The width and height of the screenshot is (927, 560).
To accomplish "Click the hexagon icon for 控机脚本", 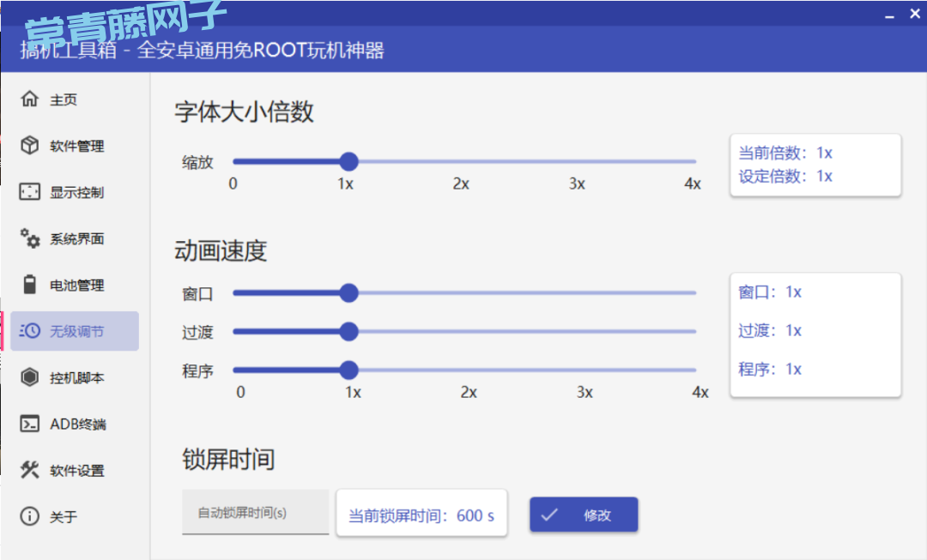I will (30, 377).
